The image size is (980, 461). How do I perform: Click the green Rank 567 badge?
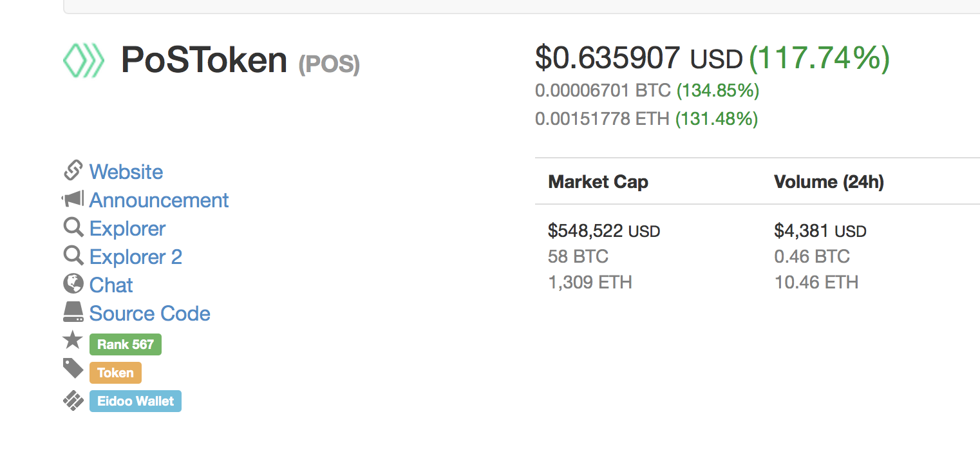click(x=126, y=344)
